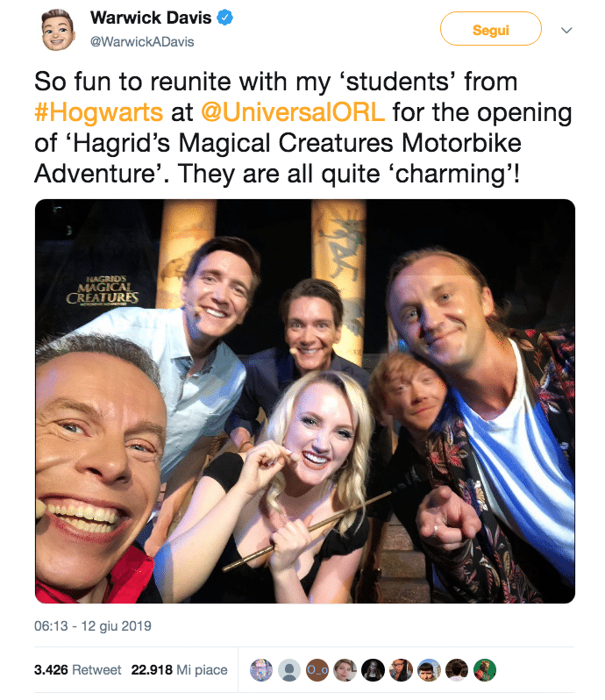
Task: Open the dark black liker avatar
Action: [373, 670]
